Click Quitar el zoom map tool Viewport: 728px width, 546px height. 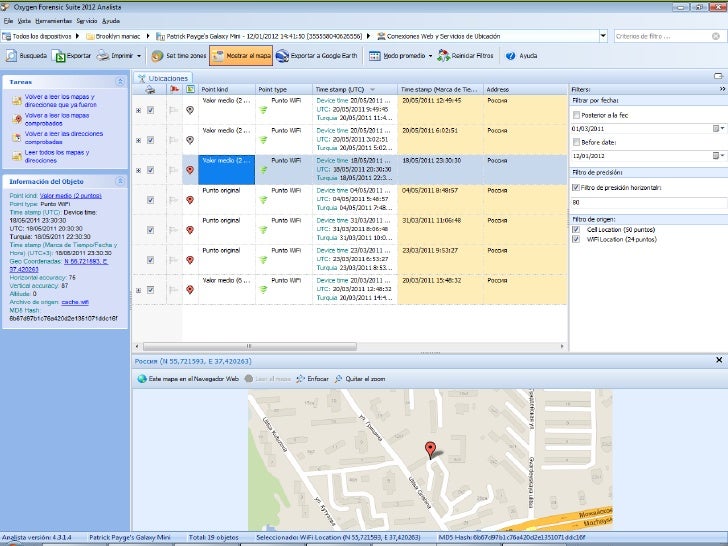(x=359, y=379)
